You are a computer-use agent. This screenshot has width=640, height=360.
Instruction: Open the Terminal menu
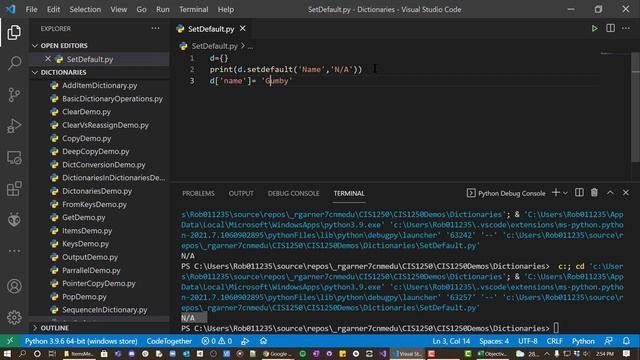click(x=193, y=9)
